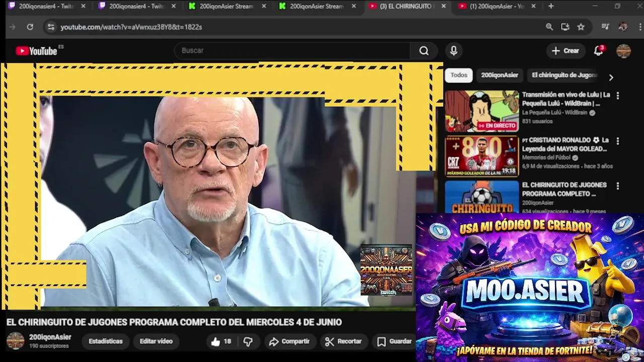Click the Buscar search field
The image size is (644, 362).
point(293,51)
